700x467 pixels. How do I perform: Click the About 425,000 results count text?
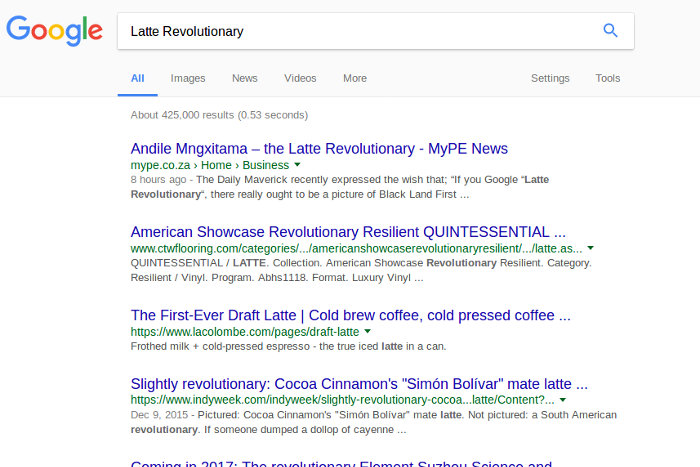[219, 115]
